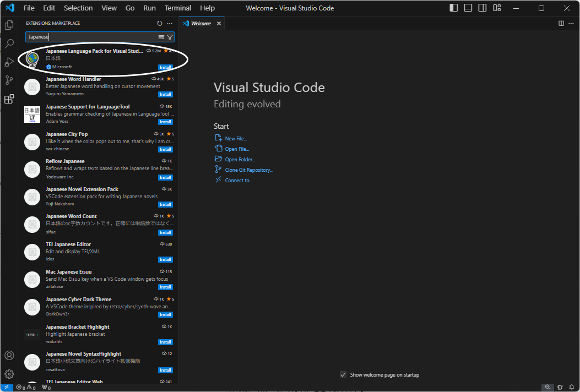The height and width of the screenshot is (392, 580).
Task: Open the Go menu
Action: coord(130,8)
